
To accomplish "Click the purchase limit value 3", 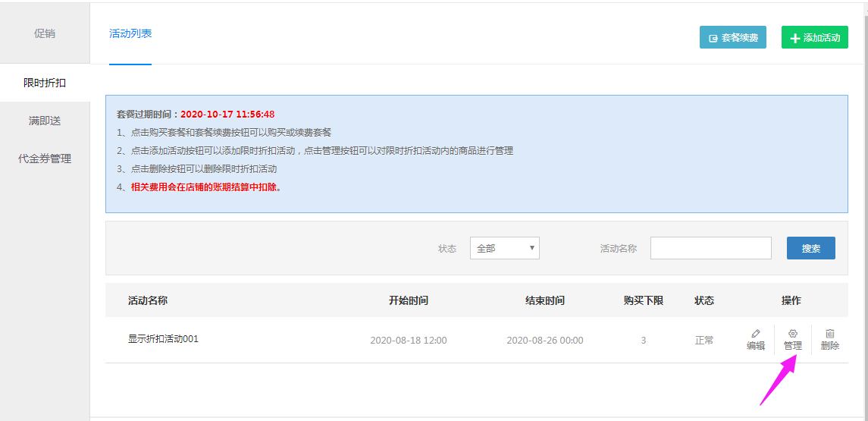I will point(644,340).
